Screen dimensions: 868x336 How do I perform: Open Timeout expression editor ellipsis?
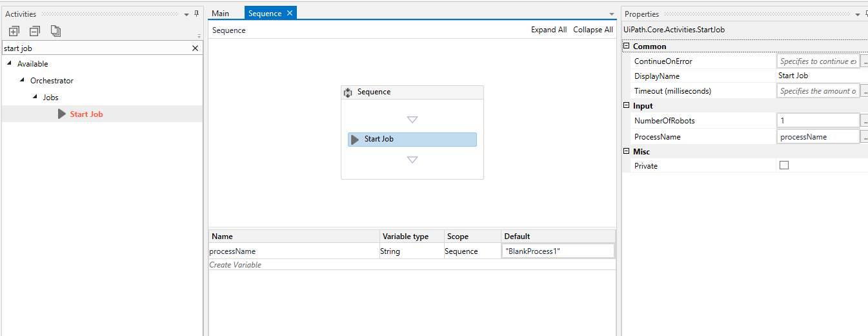coord(865,91)
